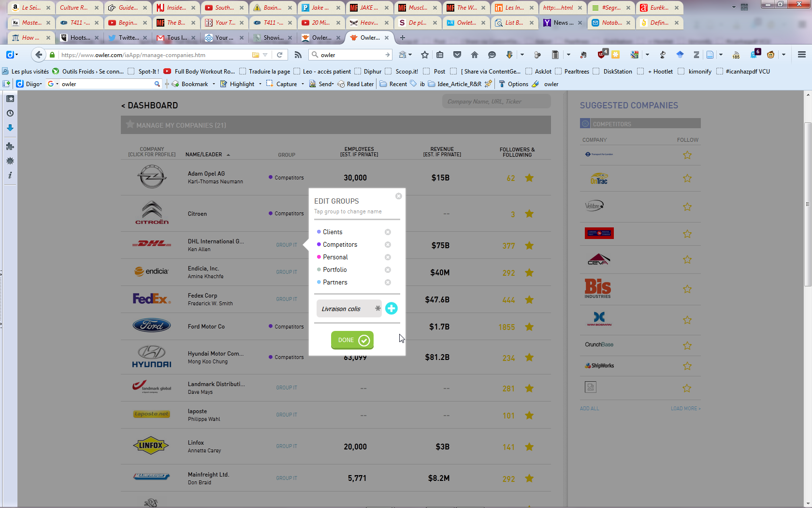Remove the Clients group
The width and height of the screenshot is (812, 508).
pyautogui.click(x=388, y=232)
